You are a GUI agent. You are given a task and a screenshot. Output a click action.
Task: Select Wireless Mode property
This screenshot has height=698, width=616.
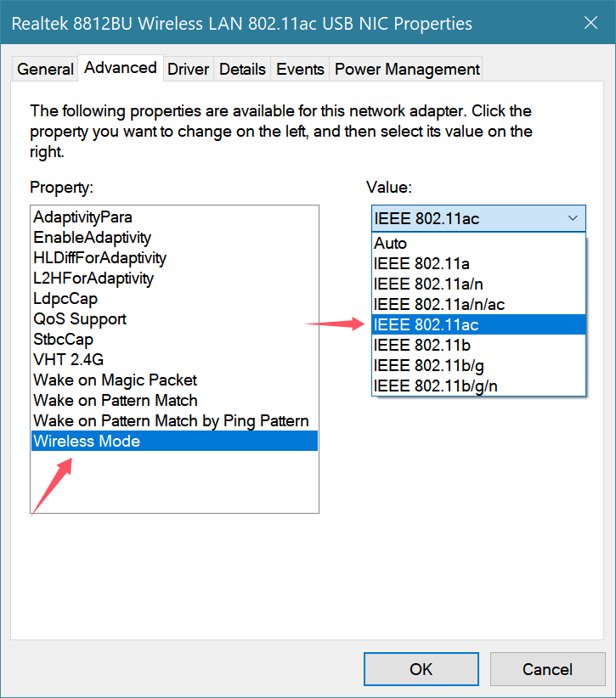174,442
